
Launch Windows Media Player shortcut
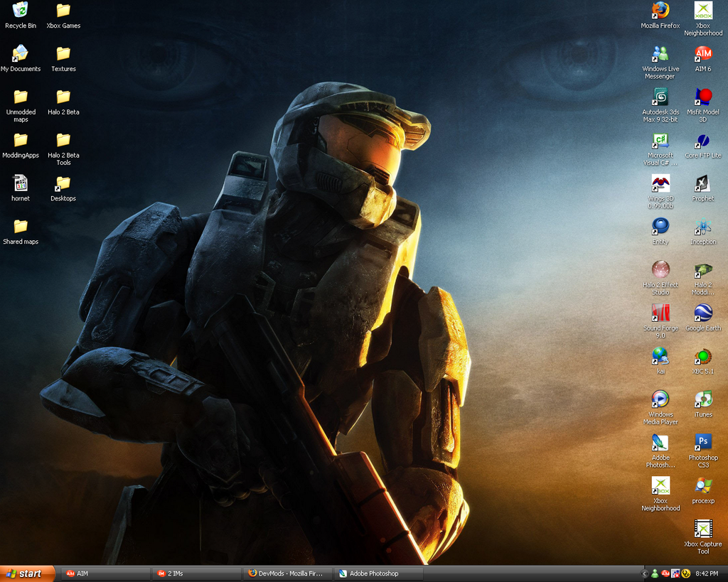(x=660, y=407)
